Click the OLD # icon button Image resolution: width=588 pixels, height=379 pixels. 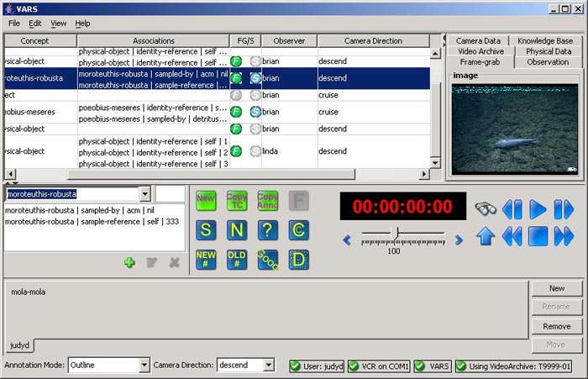coord(237,260)
